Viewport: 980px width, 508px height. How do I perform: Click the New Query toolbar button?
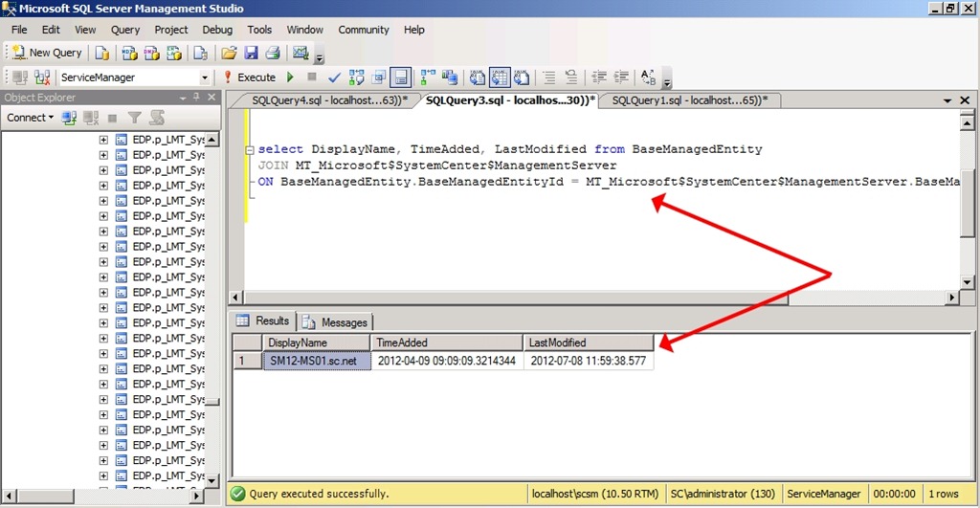pyautogui.click(x=47, y=53)
